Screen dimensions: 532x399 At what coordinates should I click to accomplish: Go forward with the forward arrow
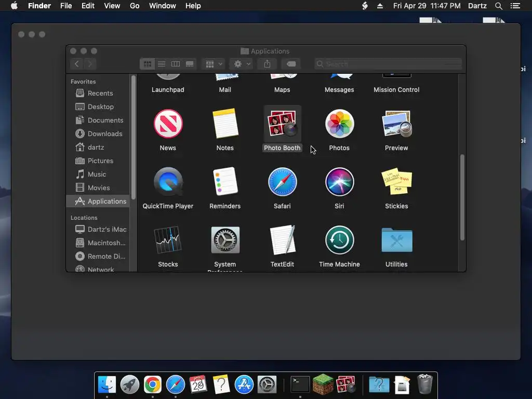coord(90,64)
